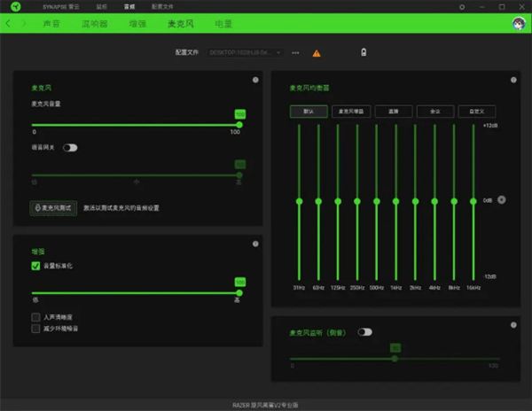Open info icon in 麦克风 panel
The height and width of the screenshot is (411, 532).
(x=255, y=81)
